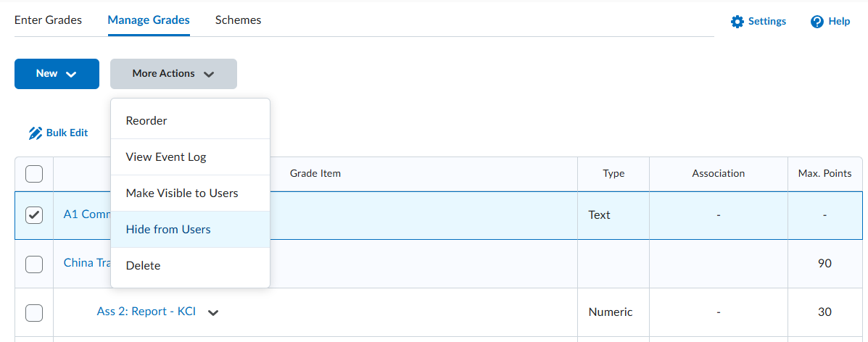
Task: Switch to the Enter Grades tab
Action: tap(48, 20)
